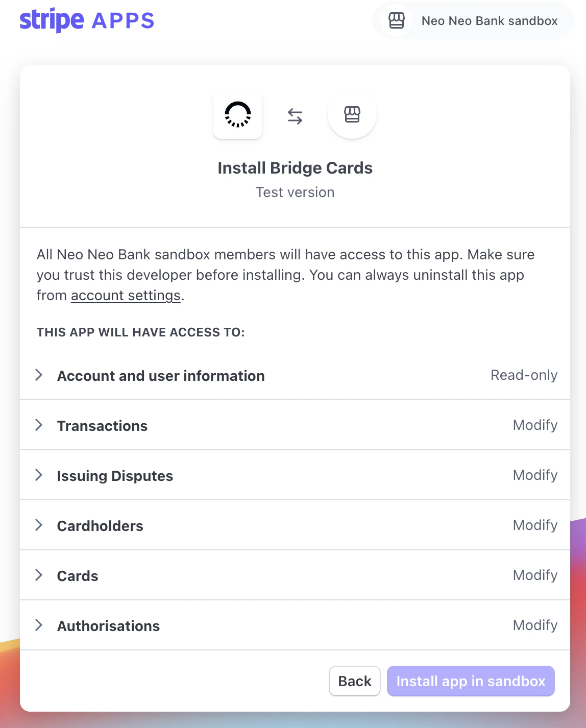The image size is (586, 728).
Task: Select the Install Bridge Cards heading
Action: pyautogui.click(x=295, y=167)
